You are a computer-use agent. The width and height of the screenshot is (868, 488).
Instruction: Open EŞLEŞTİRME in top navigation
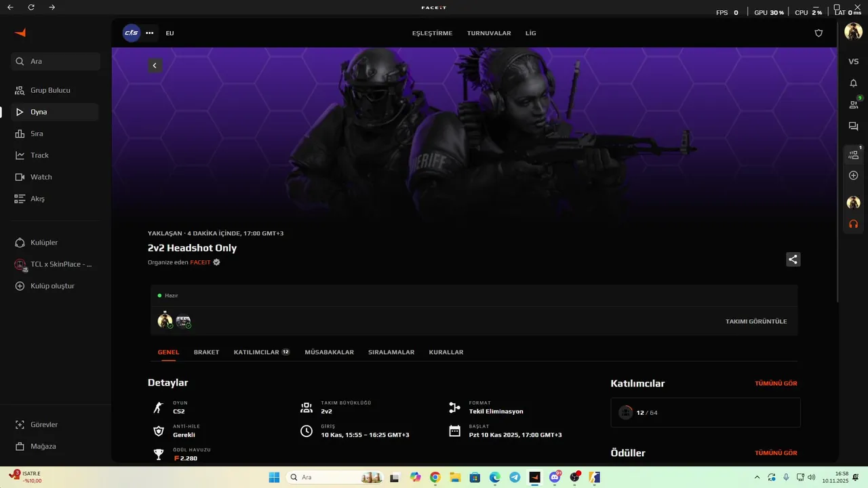[x=432, y=33]
